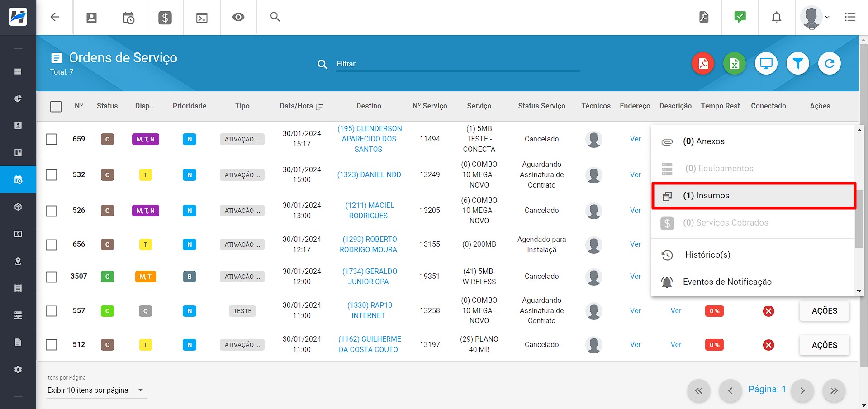This screenshot has width=868, height=409.
Task: Open dashboard grid icon in sidebar
Action: point(18,71)
